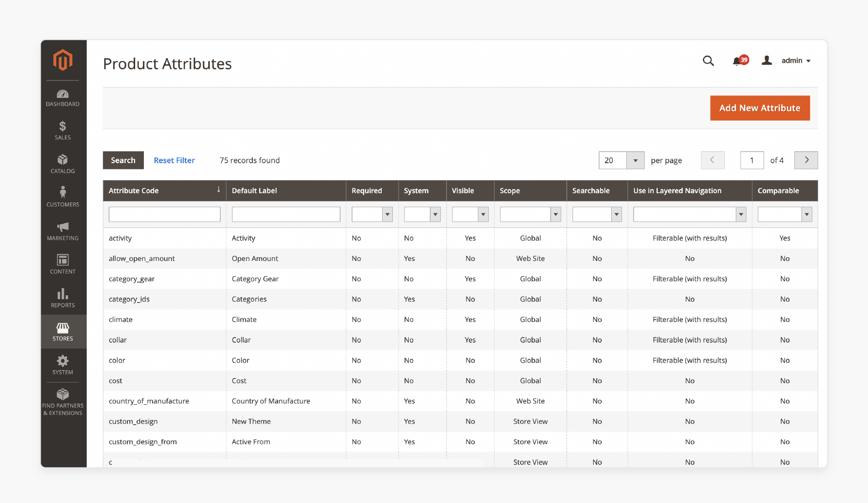Open the Stores storefront icon menu

tap(63, 332)
